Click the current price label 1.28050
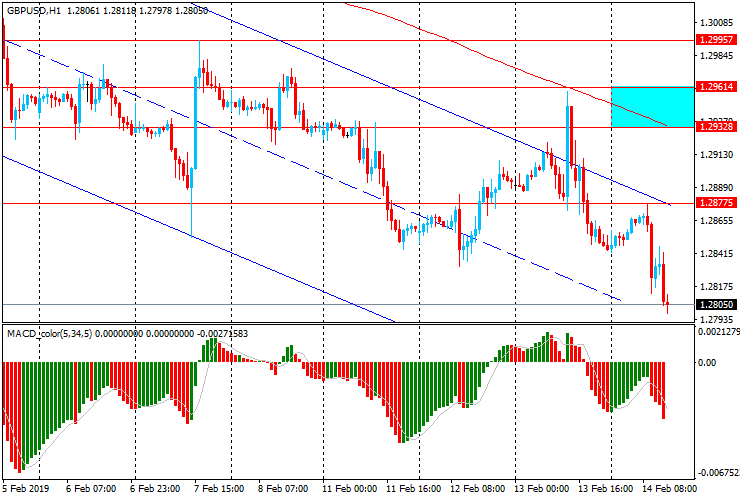Screen dimensions: 740x500 pos(718,304)
